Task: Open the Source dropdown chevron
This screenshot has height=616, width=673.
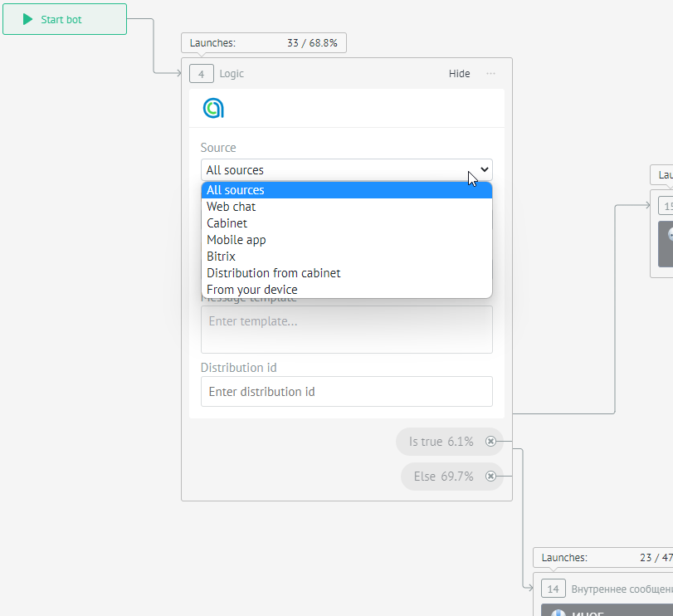Action: pos(485,169)
